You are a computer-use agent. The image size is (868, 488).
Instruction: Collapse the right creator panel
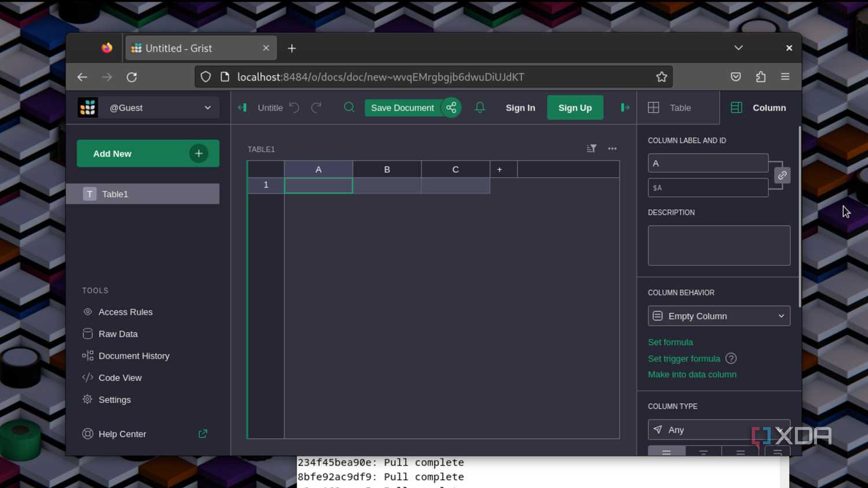[x=625, y=108]
